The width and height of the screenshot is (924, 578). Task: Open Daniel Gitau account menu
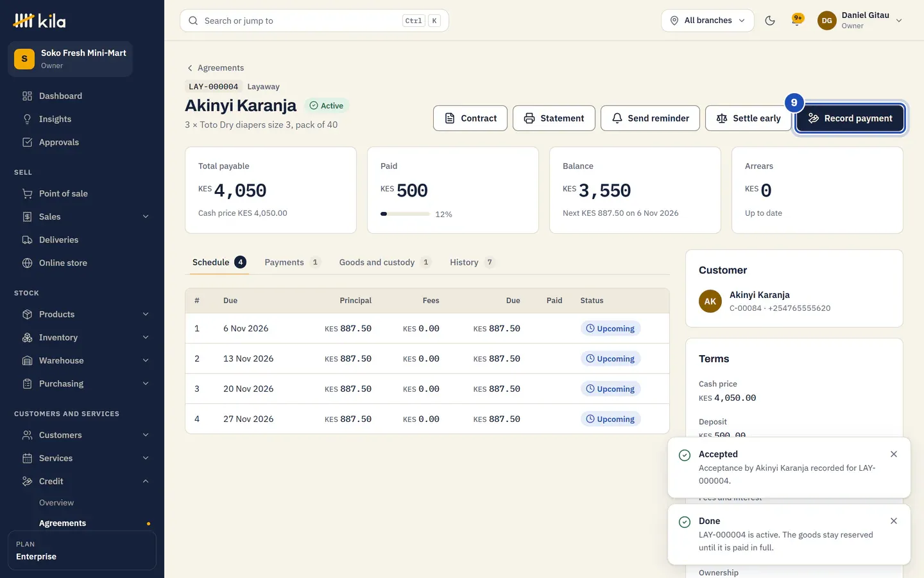tap(860, 21)
